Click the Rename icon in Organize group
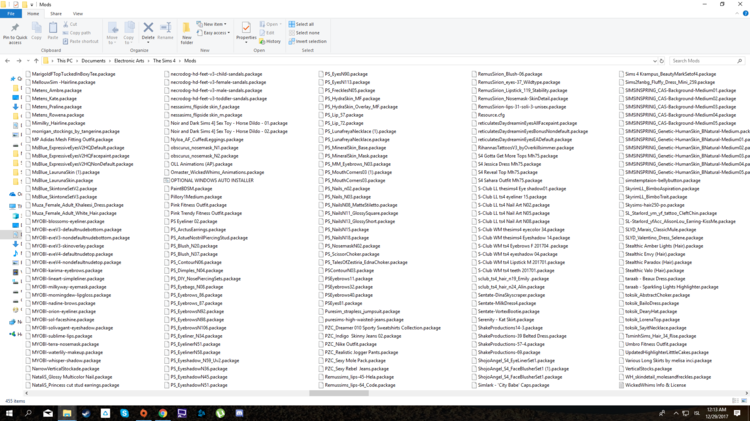Viewport: 750px width, 421px height. click(x=165, y=28)
